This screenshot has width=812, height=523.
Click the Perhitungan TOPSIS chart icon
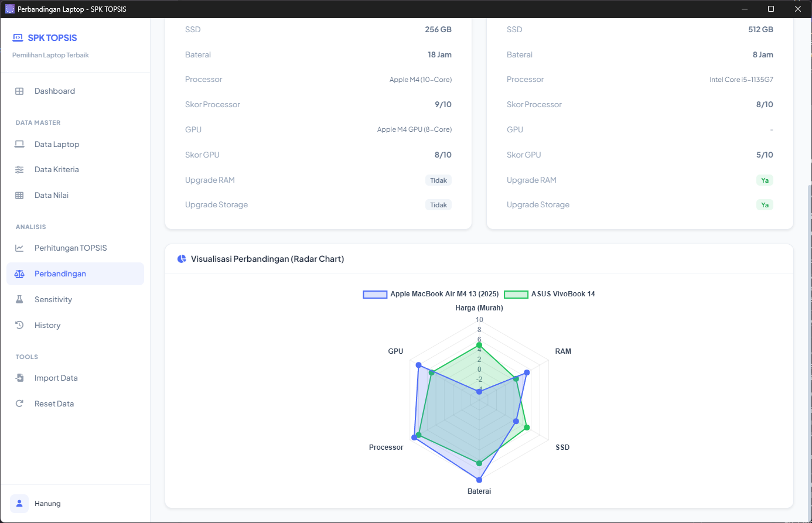click(x=19, y=248)
